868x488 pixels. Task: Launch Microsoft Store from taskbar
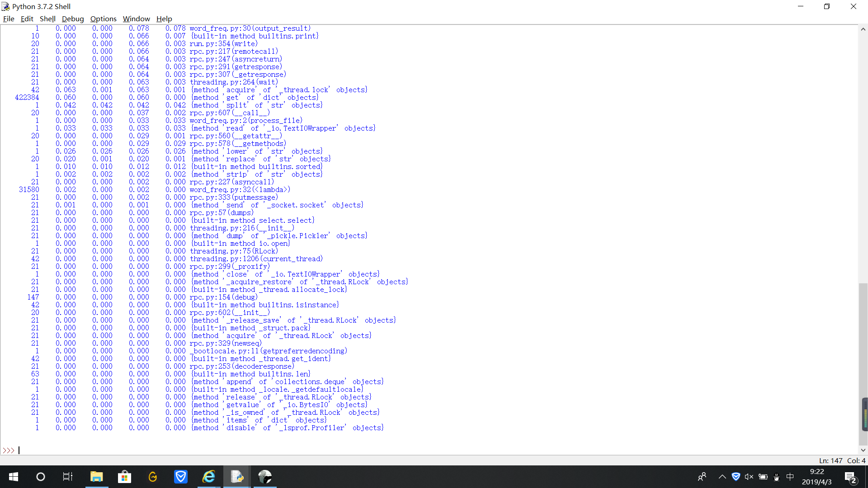tap(124, 477)
